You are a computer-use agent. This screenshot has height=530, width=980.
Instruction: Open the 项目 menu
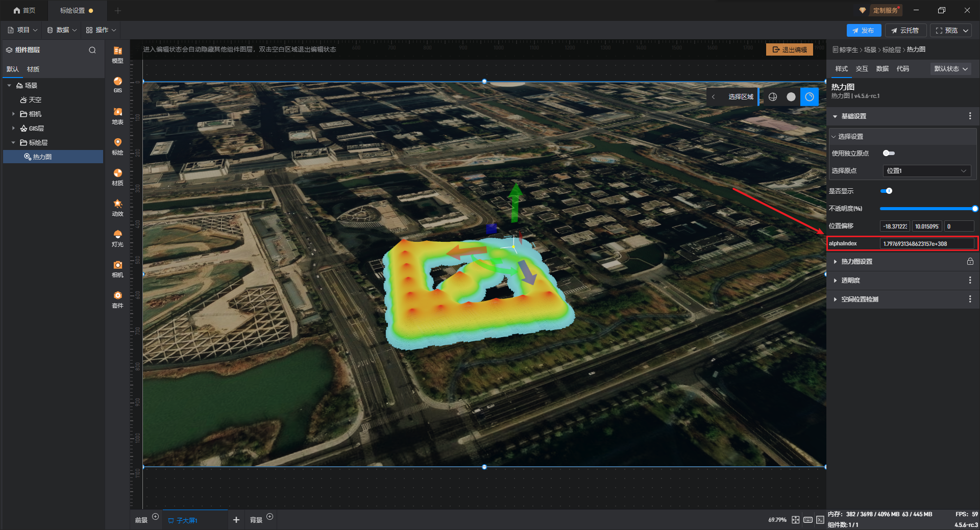22,30
